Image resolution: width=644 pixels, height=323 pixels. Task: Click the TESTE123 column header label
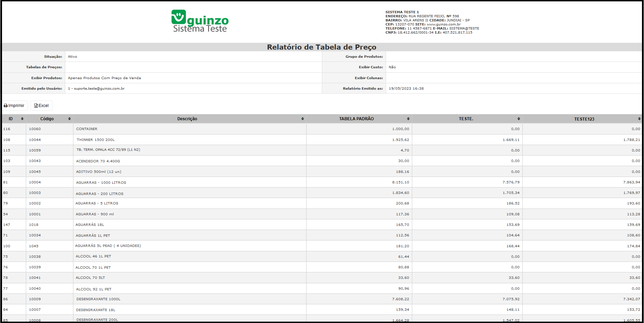[x=584, y=119]
